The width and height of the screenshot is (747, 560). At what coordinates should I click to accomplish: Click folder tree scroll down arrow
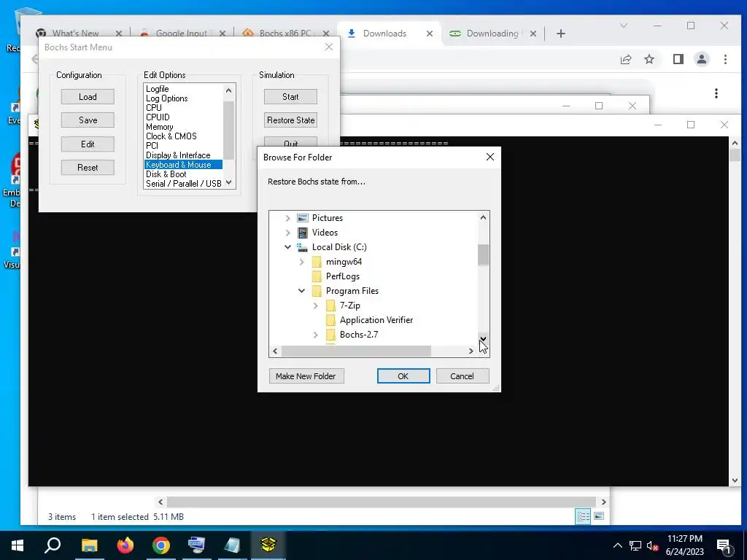click(483, 338)
